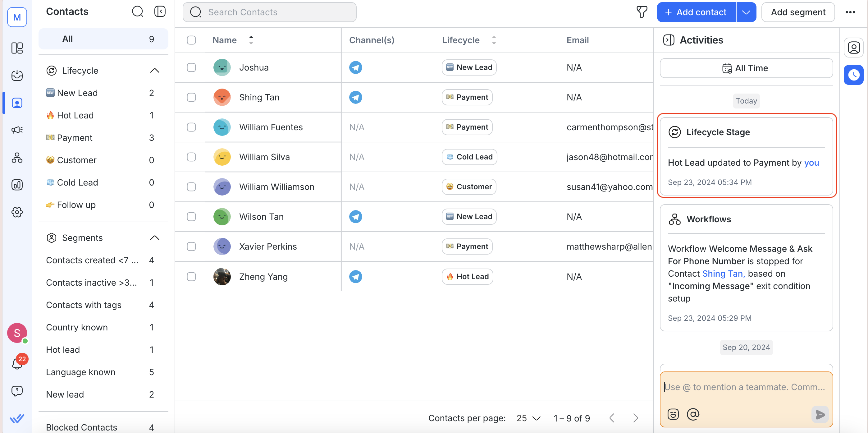Open the emoji picker in comment box

coord(673,414)
